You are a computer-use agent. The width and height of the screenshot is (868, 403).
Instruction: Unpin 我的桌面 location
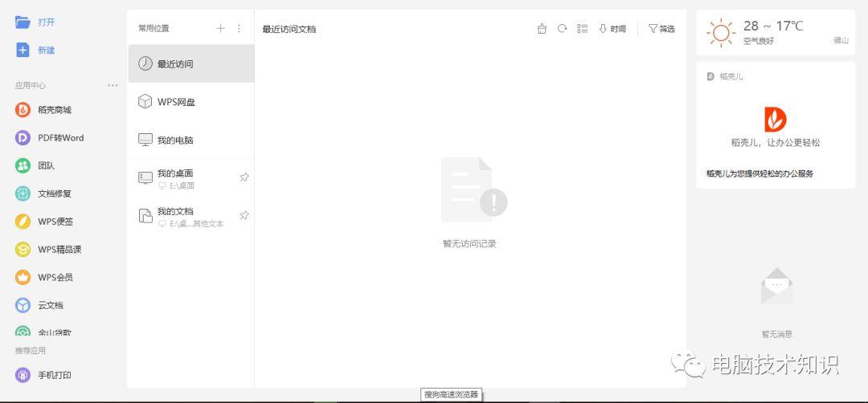click(244, 177)
